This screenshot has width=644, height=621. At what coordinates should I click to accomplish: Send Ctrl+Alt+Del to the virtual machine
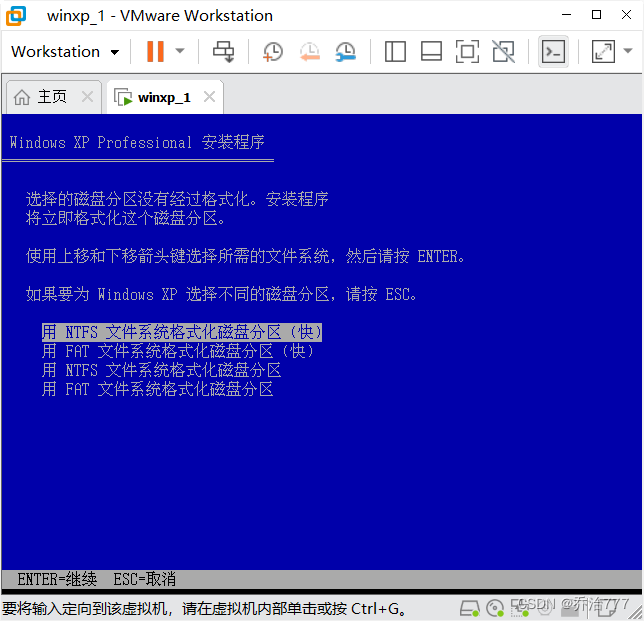pos(223,51)
